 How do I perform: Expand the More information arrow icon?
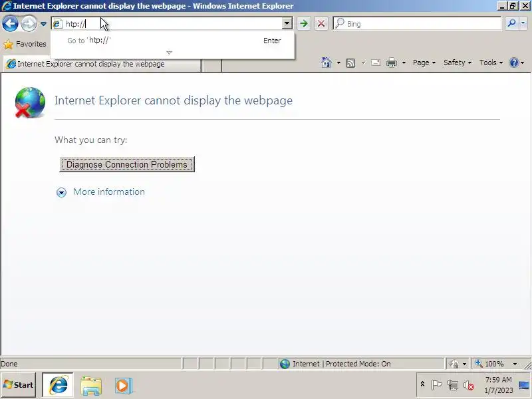tap(61, 193)
